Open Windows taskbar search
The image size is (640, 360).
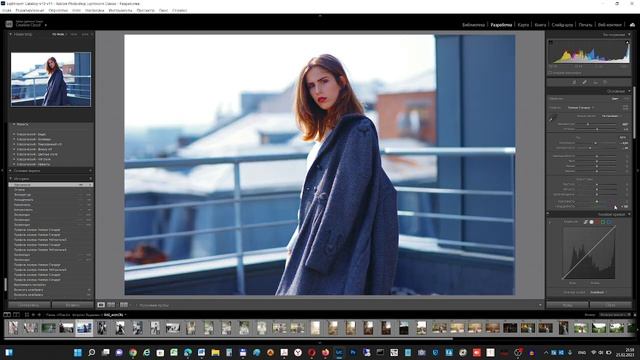91,352
